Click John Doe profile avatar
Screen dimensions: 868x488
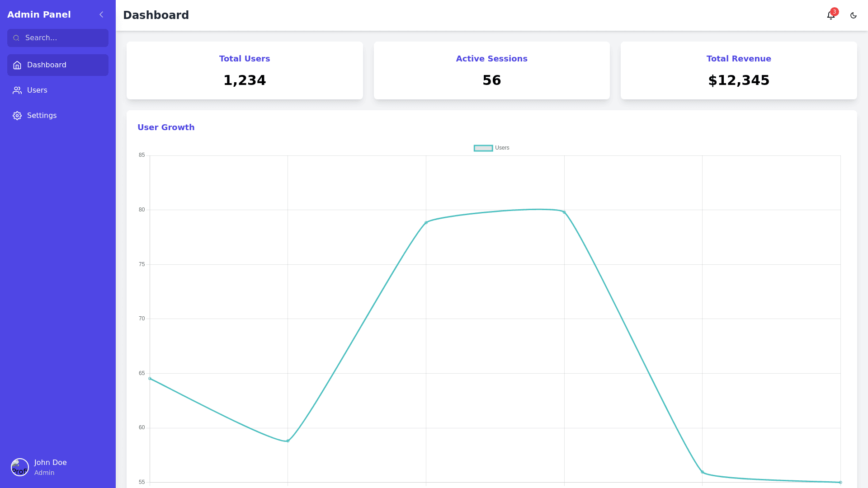[x=20, y=467]
